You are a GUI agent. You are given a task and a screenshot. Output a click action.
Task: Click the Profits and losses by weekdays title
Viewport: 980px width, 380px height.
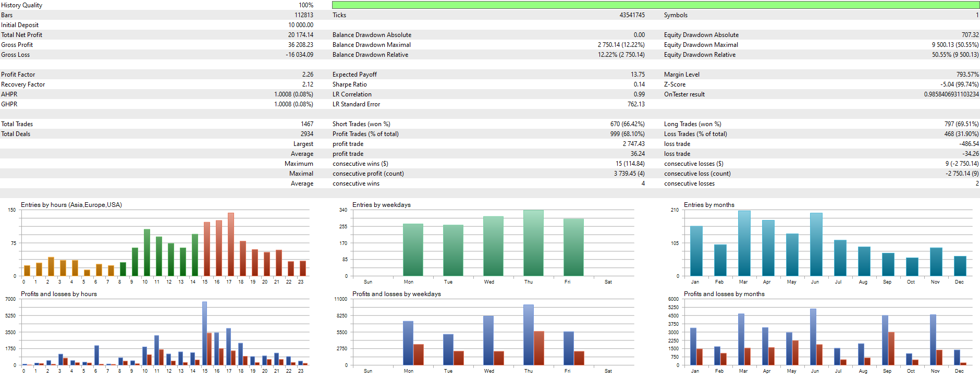click(397, 294)
